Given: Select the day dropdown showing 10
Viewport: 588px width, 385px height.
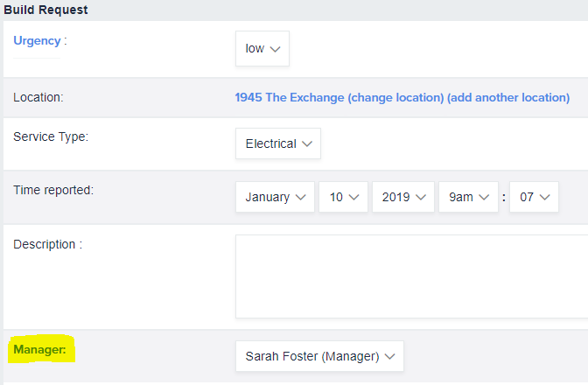Looking at the screenshot, I should [343, 197].
